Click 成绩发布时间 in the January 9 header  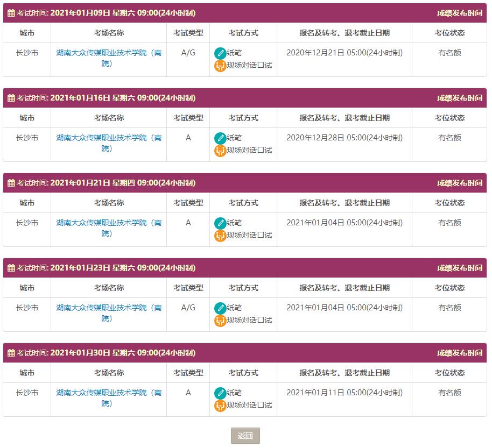pos(459,13)
